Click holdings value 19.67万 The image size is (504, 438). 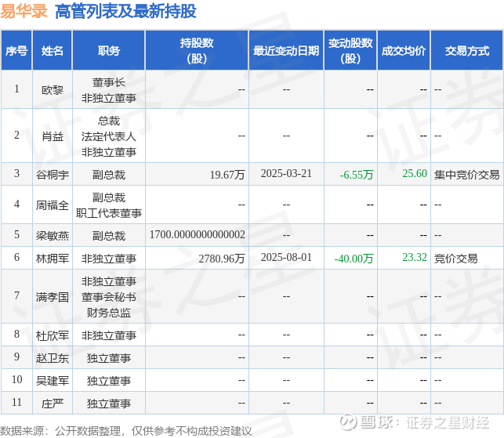(227, 175)
